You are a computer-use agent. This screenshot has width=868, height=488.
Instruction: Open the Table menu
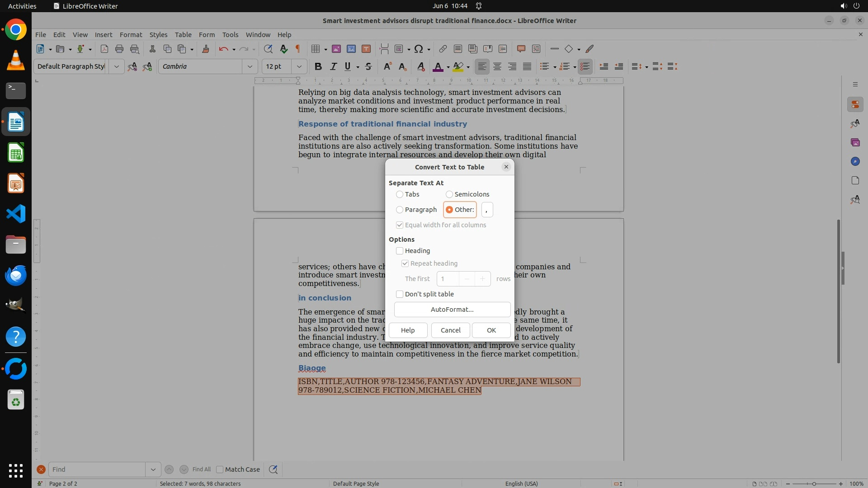coord(183,34)
